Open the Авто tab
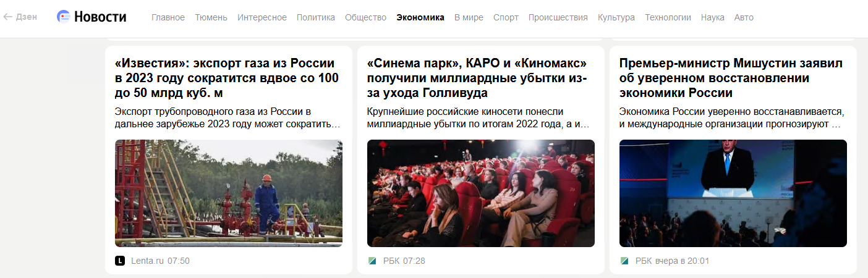 tap(744, 17)
